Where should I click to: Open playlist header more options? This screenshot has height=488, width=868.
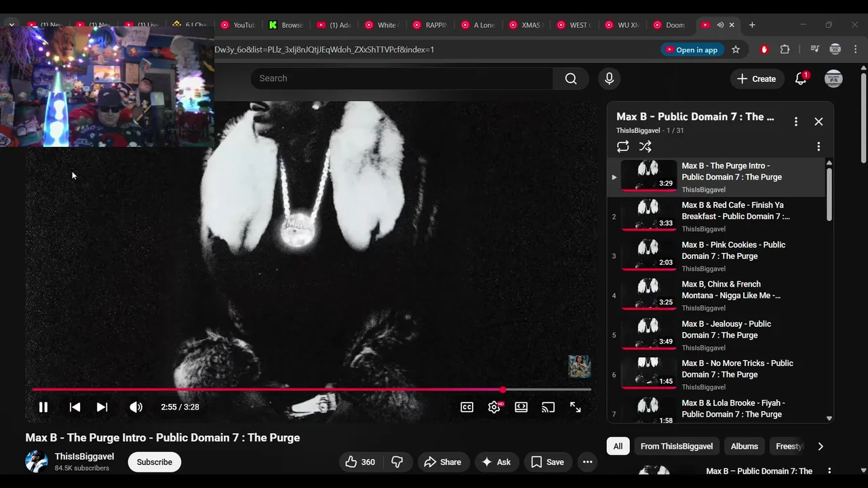[x=796, y=121]
